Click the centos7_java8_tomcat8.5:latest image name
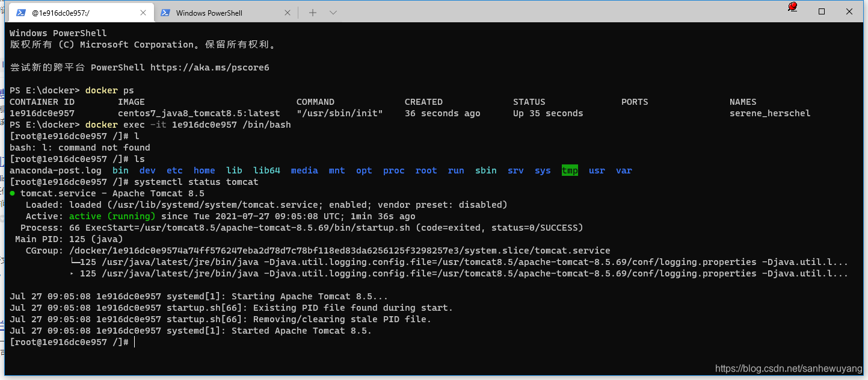868x380 pixels. (x=199, y=113)
